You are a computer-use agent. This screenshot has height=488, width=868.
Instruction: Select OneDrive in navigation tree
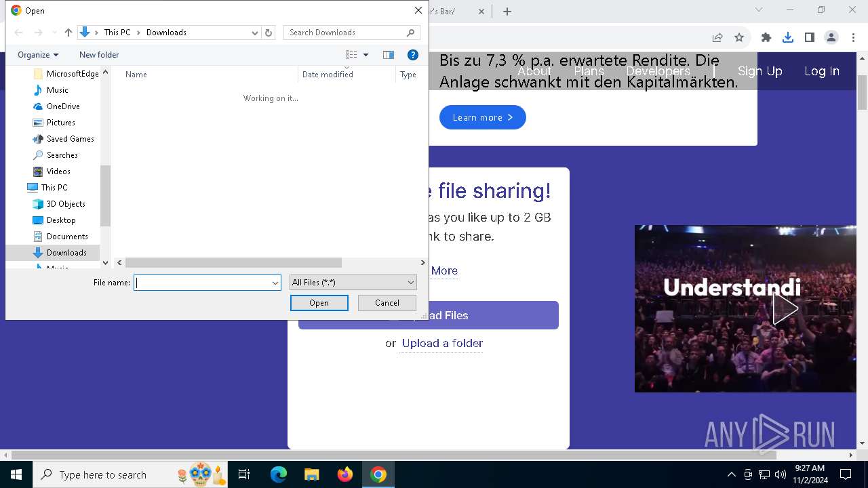[63, 106]
